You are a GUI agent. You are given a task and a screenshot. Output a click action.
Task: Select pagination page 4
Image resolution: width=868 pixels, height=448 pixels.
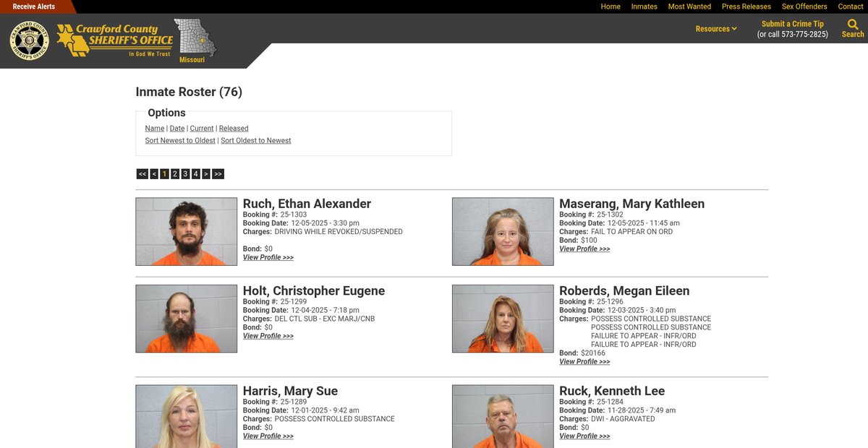[195, 174]
